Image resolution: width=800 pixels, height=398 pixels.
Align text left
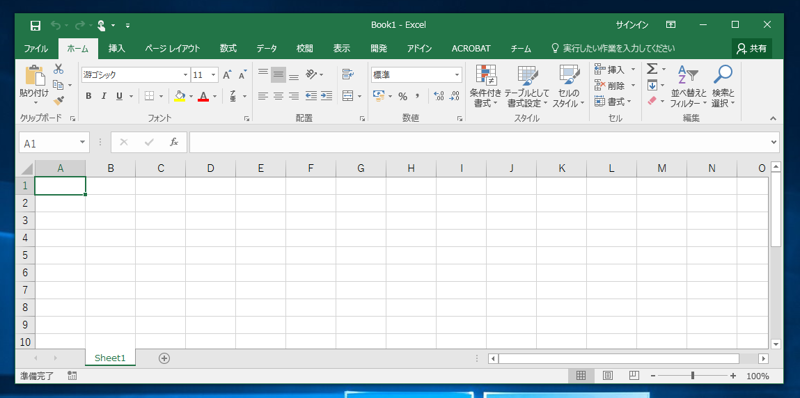click(263, 96)
